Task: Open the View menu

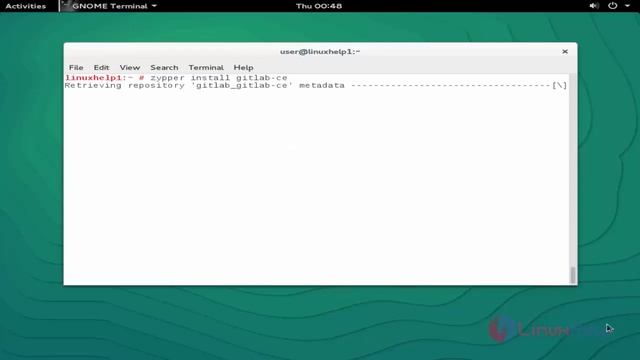Action: pyautogui.click(x=130, y=67)
